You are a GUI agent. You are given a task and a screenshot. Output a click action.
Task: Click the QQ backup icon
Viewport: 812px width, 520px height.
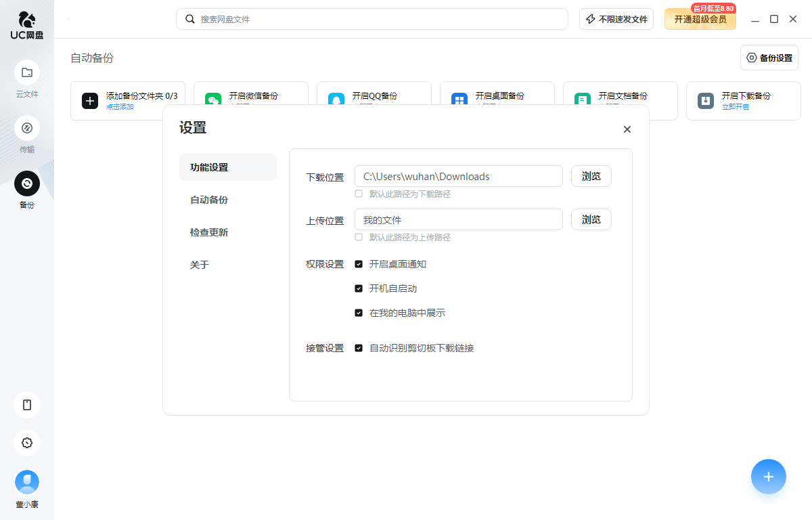pos(336,100)
